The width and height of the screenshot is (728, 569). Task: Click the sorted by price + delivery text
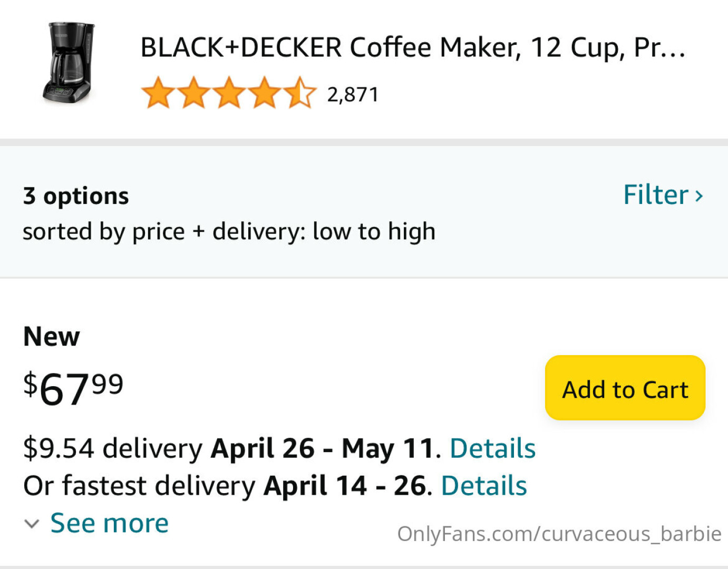click(x=229, y=232)
